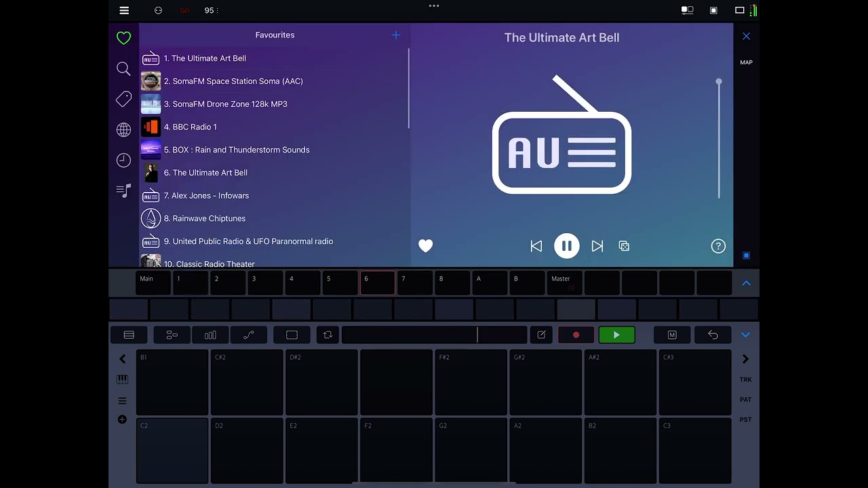
Task: Open the automation curve icon
Action: [249, 335]
